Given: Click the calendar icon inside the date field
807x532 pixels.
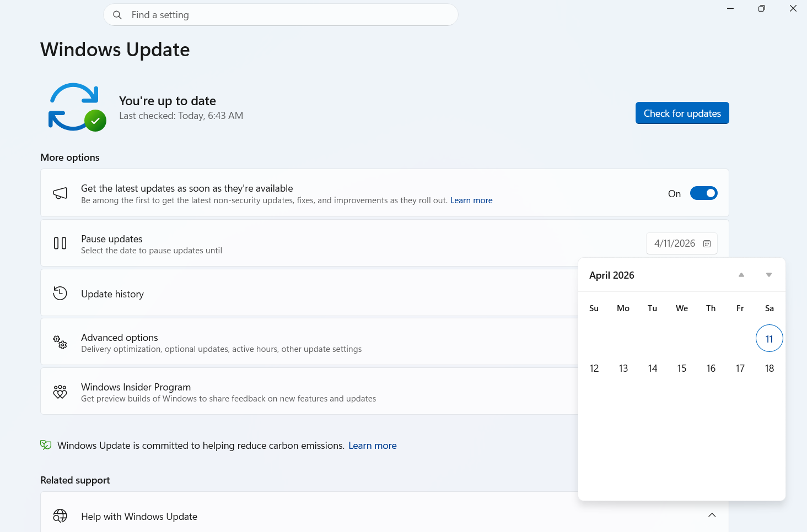Looking at the screenshot, I should (x=707, y=243).
